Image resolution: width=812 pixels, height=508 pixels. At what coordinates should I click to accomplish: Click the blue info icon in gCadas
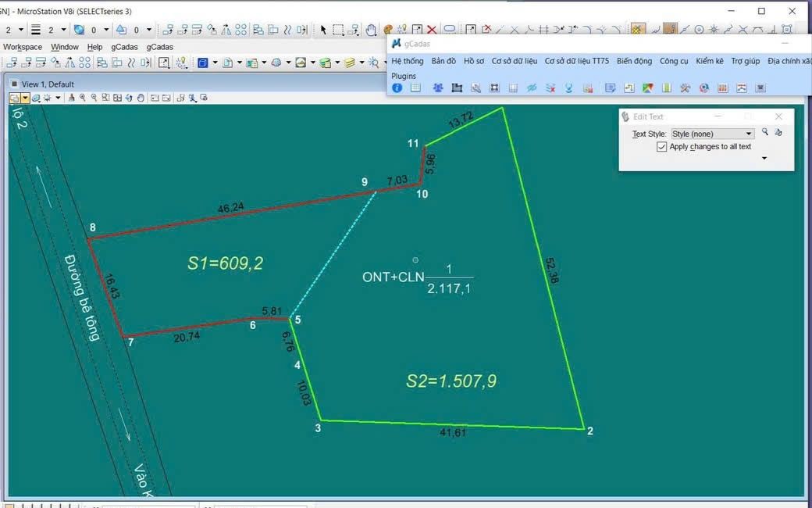click(x=397, y=88)
